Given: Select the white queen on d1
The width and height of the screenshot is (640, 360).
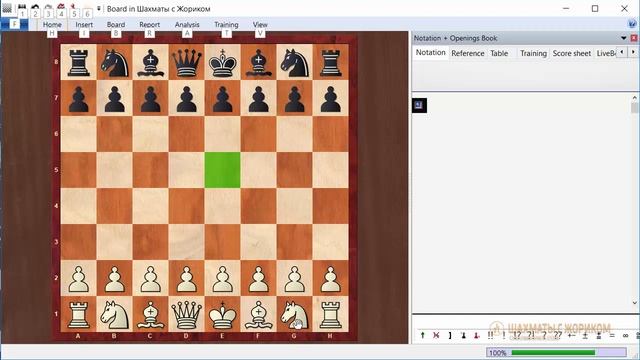Looking at the screenshot, I should pyautogui.click(x=187, y=315).
